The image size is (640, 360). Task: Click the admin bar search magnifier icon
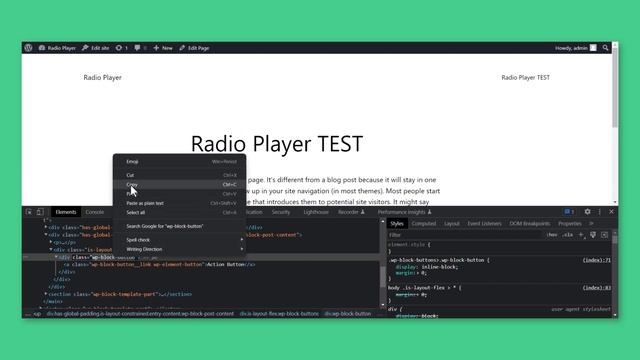click(605, 48)
